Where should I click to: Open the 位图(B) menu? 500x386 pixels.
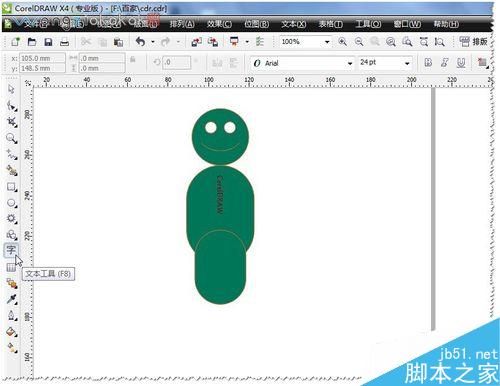[257, 24]
